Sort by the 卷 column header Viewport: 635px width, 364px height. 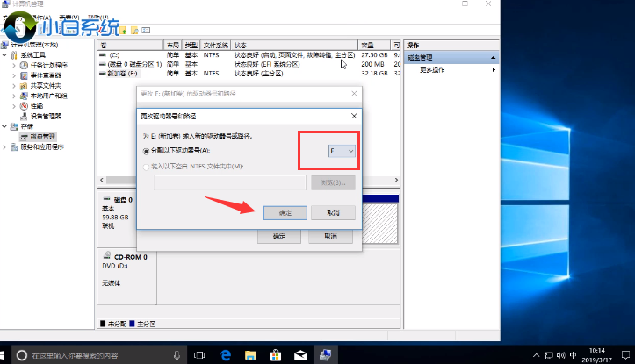[130, 45]
